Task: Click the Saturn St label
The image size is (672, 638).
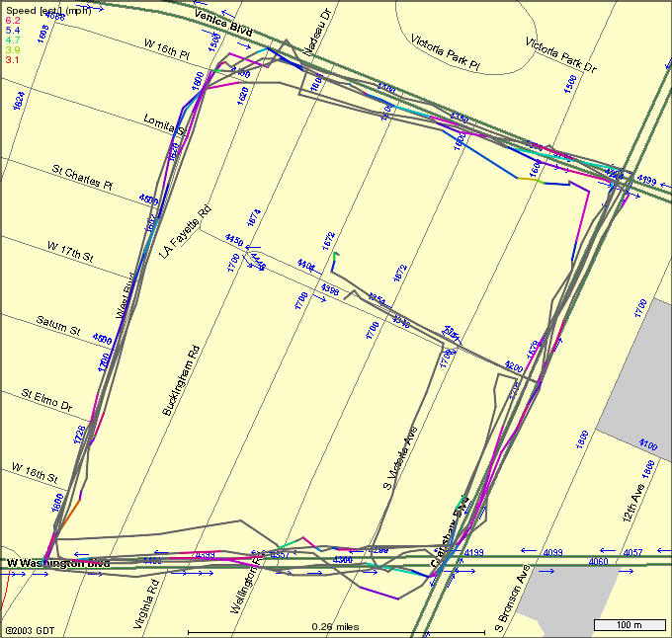Action: coord(58,326)
